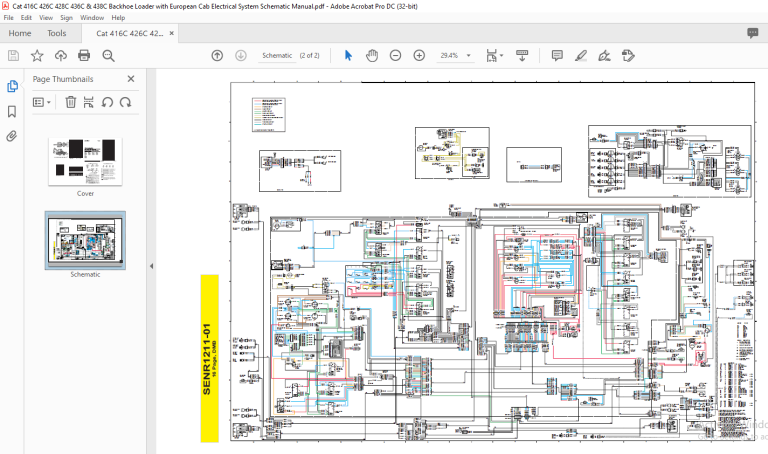
Task: Open the zoom level 29.4% dropdown
Action: tap(456, 55)
